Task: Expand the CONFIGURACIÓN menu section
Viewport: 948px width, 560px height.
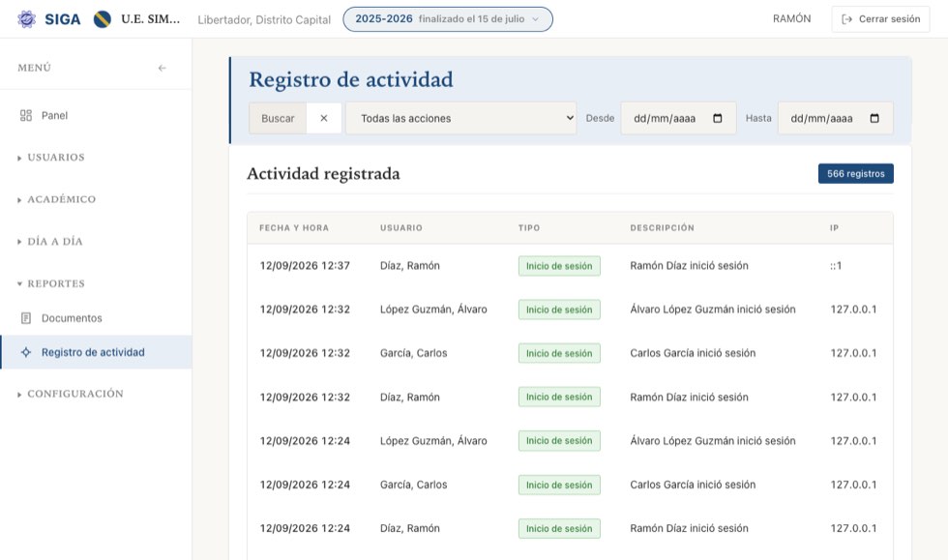Action: 71,394
